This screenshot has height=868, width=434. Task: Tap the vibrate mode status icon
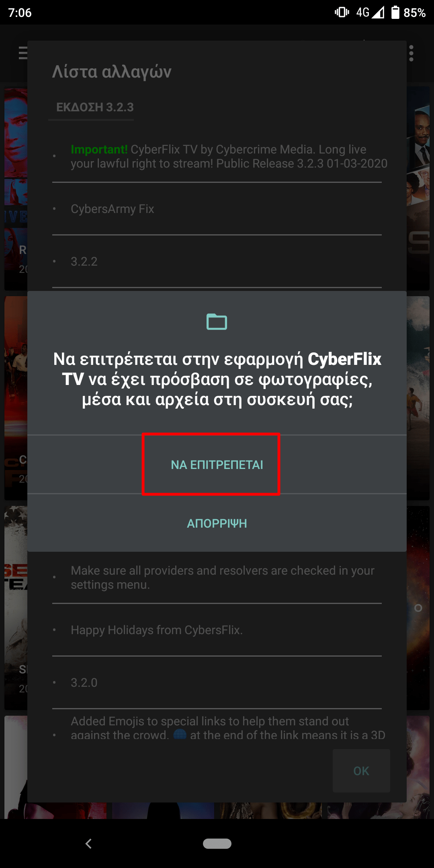pyautogui.click(x=342, y=12)
